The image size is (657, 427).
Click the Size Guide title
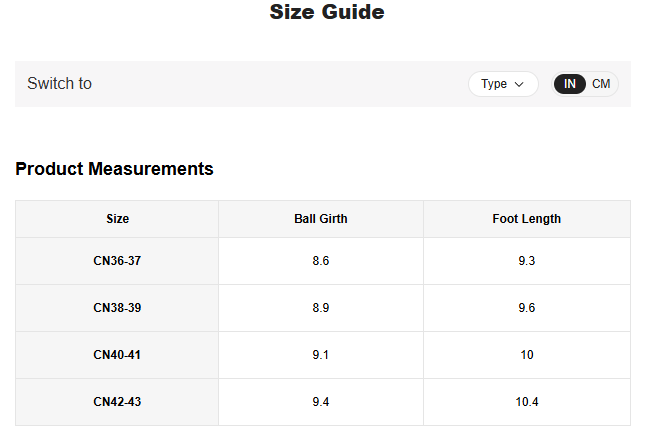pos(327,13)
